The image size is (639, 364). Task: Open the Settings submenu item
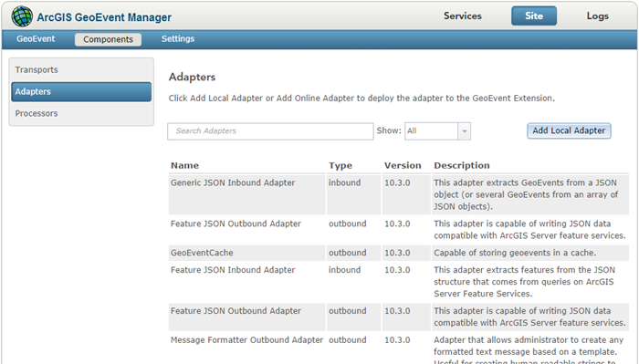click(178, 39)
